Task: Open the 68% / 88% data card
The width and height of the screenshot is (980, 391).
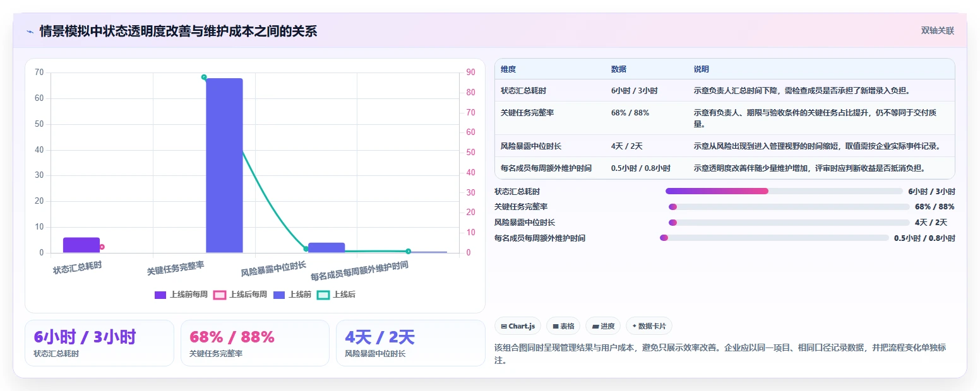Action: pos(255,343)
